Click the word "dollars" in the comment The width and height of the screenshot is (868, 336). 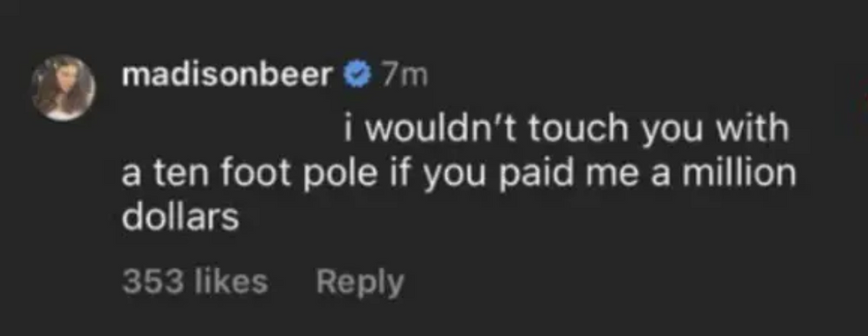coord(180,218)
